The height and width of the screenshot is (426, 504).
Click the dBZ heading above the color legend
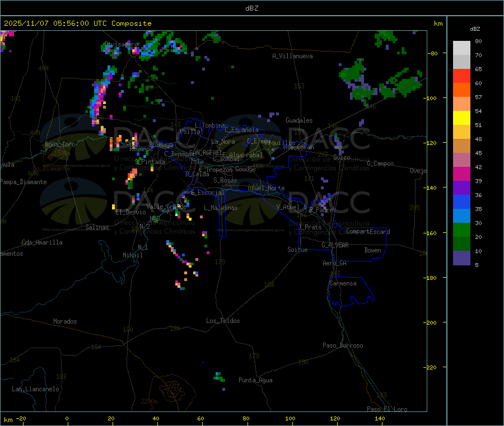pyautogui.click(x=475, y=29)
